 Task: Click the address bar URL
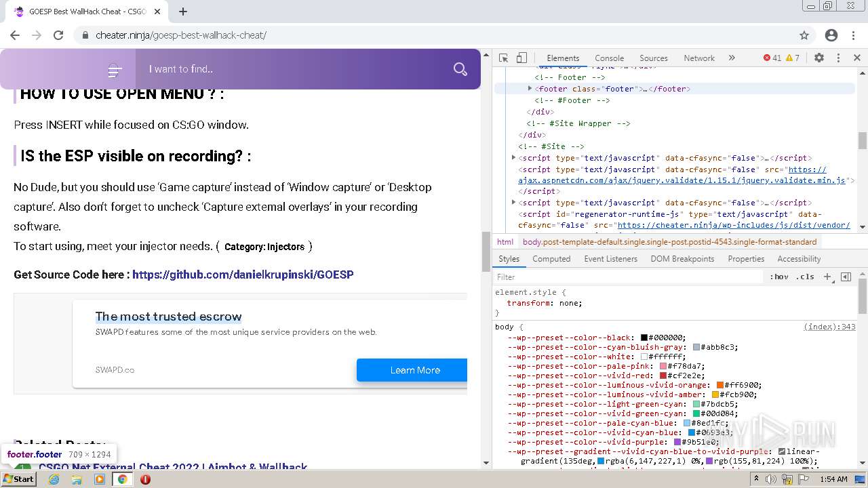tap(181, 35)
